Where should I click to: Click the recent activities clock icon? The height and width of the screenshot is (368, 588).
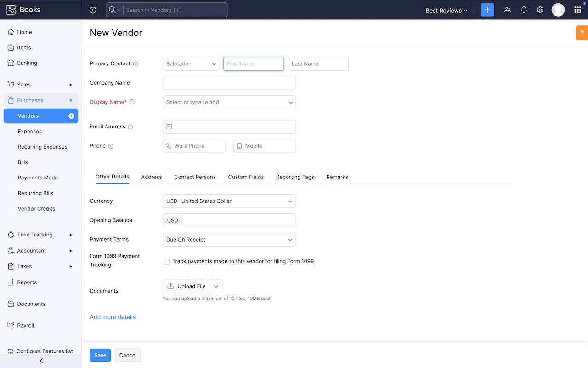pos(93,10)
